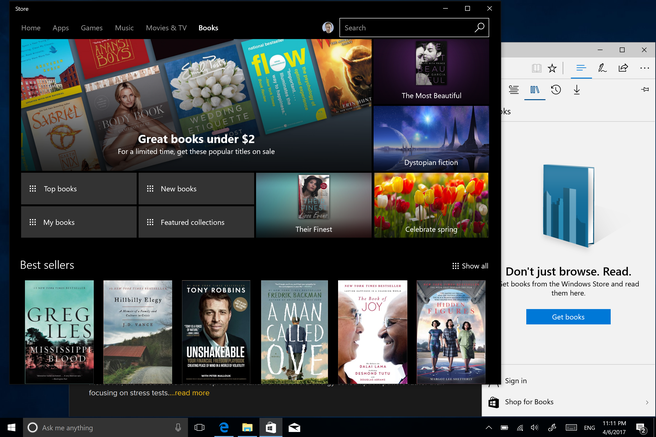Click the Cortana microphone icon

[x=178, y=427]
